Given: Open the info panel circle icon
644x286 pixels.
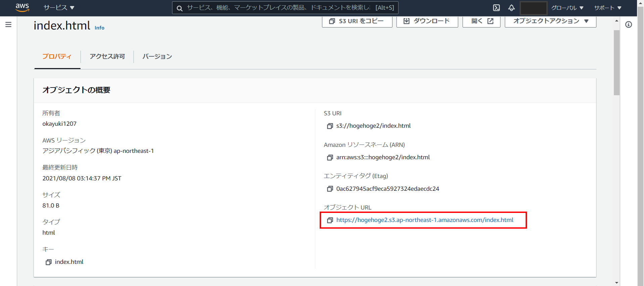Looking at the screenshot, I should tap(629, 24).
